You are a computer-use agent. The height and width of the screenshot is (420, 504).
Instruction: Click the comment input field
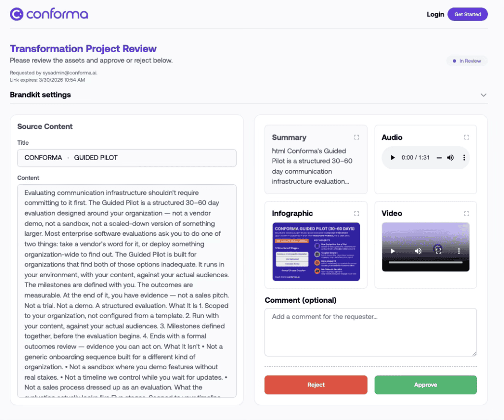(x=370, y=332)
